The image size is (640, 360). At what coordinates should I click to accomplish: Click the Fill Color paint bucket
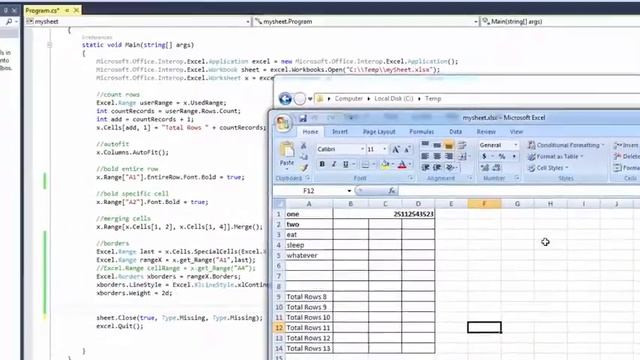384,164
